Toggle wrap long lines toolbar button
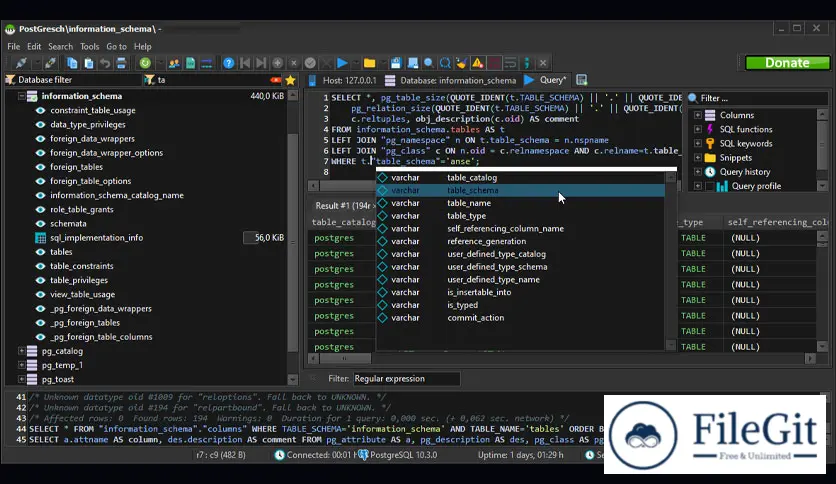Image resolution: width=836 pixels, height=484 pixels. [x=510, y=63]
